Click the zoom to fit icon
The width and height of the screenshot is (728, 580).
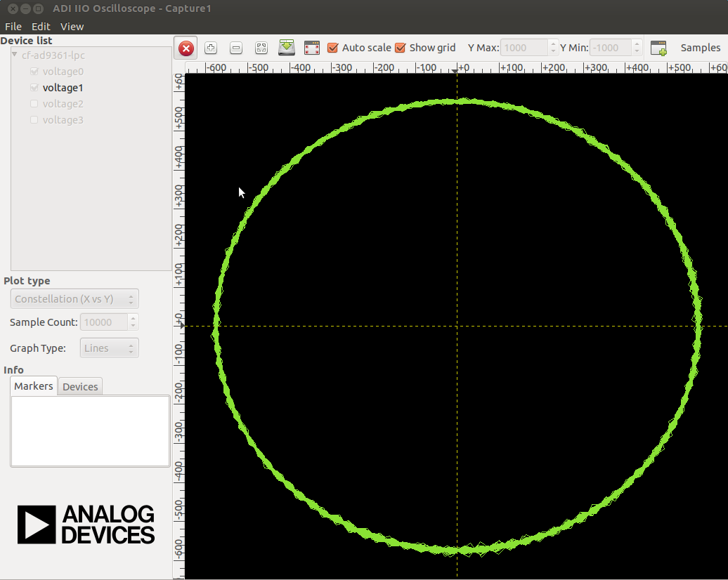261,48
